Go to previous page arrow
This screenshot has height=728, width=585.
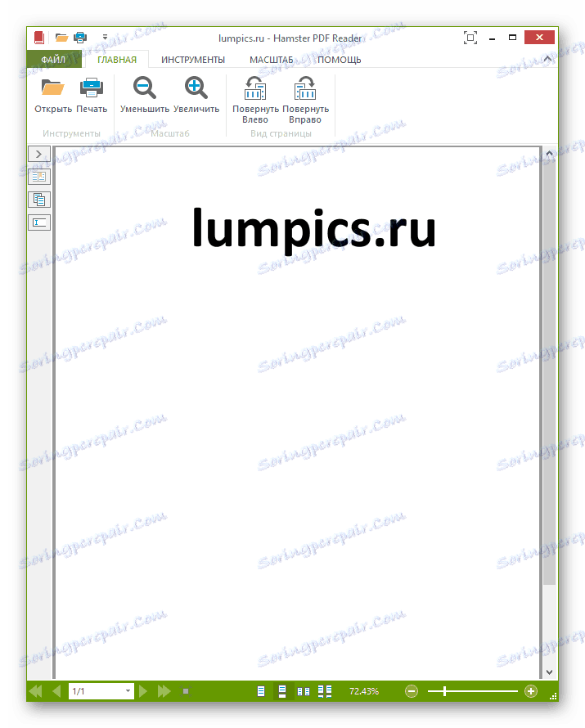point(56,691)
